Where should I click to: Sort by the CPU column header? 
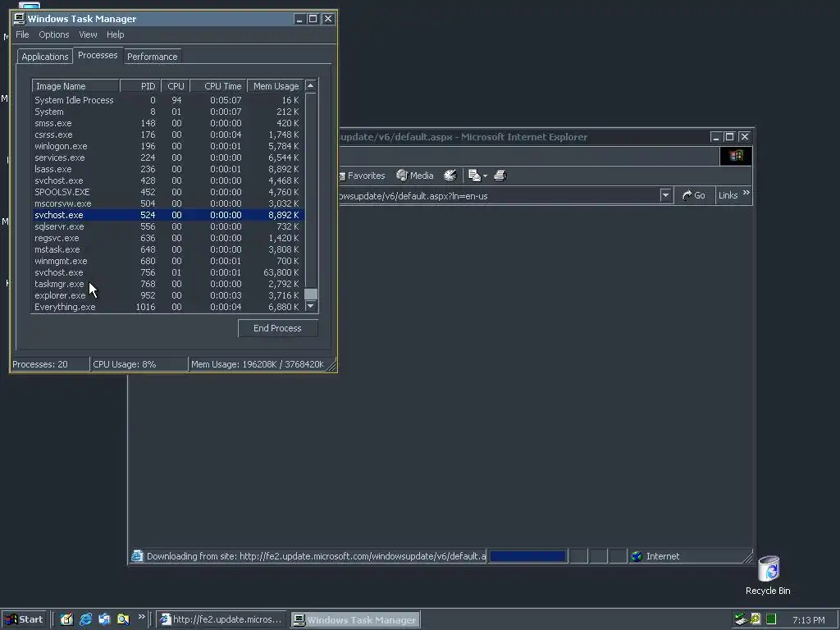(176, 86)
